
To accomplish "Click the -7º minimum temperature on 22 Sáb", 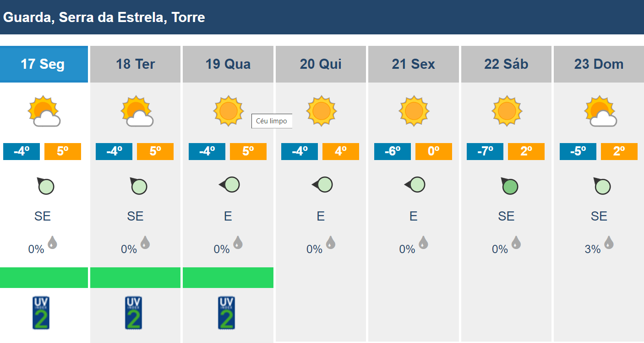I will pos(485,151).
